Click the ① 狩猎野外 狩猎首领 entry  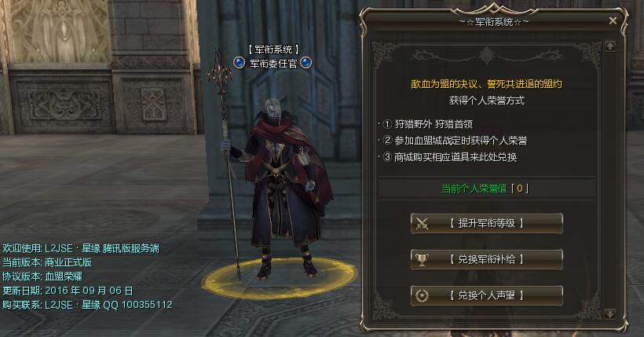click(427, 124)
